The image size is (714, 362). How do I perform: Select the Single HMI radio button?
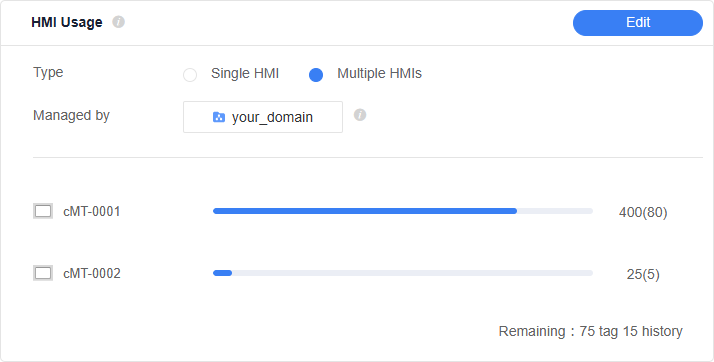pos(190,75)
